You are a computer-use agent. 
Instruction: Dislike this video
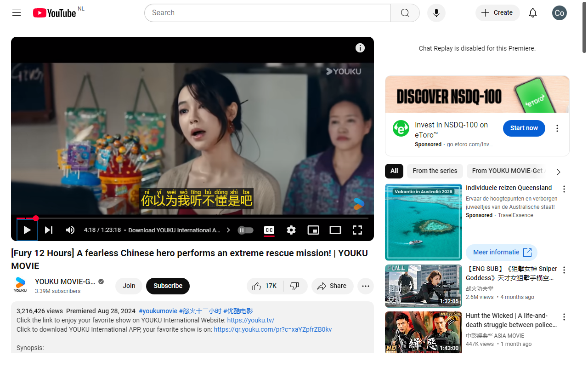click(x=295, y=286)
